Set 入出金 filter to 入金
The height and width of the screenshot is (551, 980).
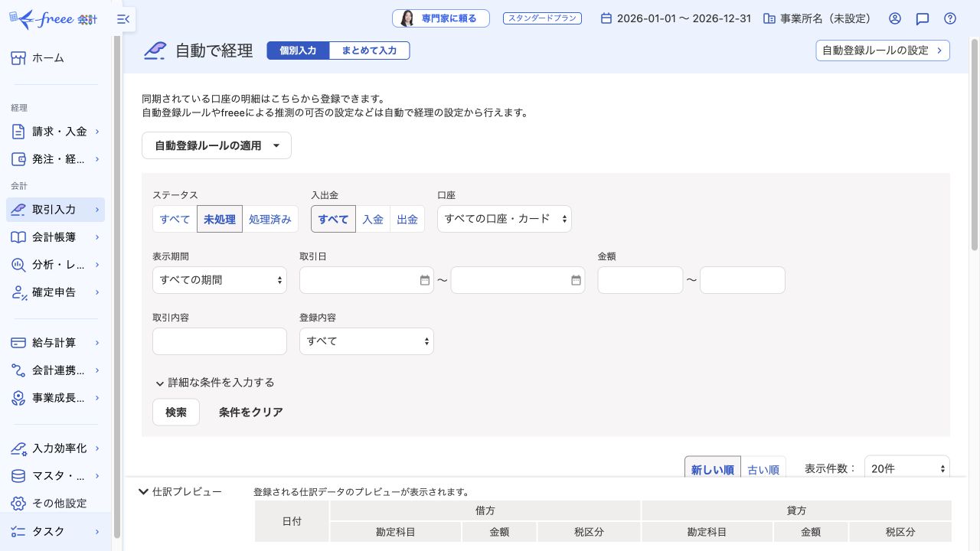click(x=373, y=219)
